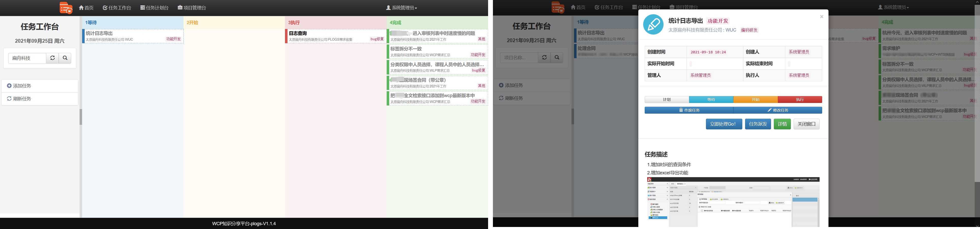Click the 立即处理Go! button
The height and width of the screenshot is (229, 980).
tap(723, 124)
